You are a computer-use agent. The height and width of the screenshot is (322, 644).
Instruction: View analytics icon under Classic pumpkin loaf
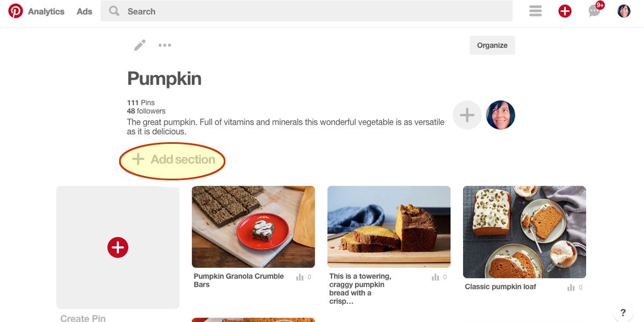(570, 287)
